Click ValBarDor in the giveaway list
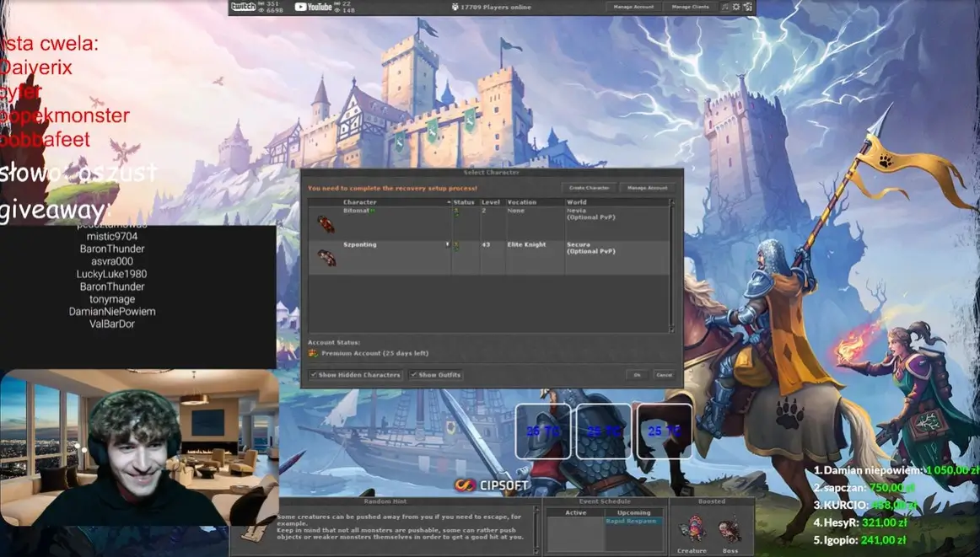The image size is (980, 557). tap(112, 324)
